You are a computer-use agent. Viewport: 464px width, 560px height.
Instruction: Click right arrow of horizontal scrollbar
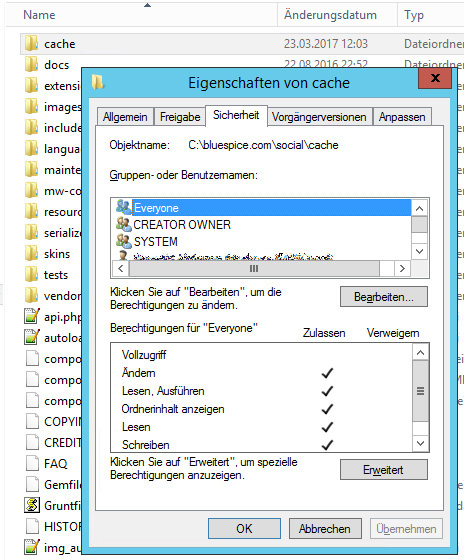pos(402,269)
